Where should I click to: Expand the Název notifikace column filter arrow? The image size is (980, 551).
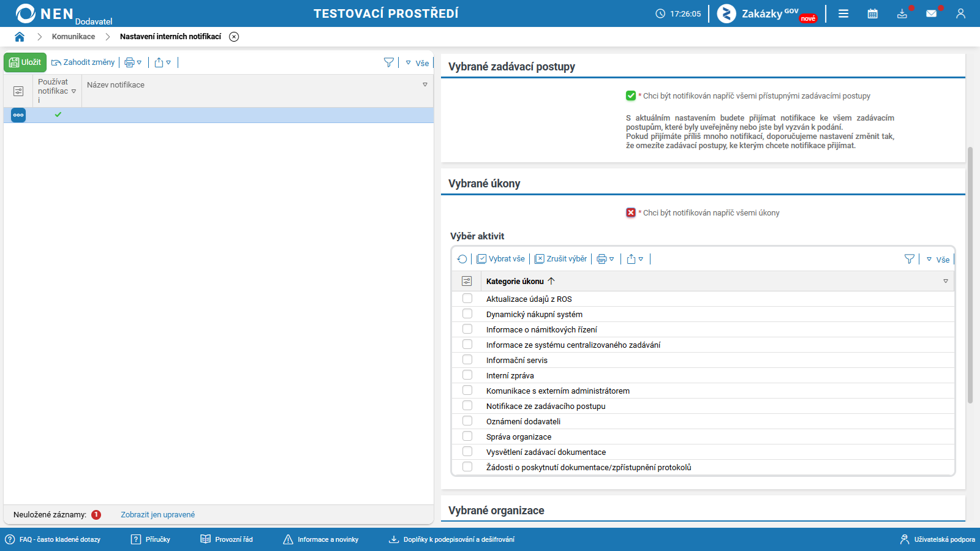pyautogui.click(x=425, y=84)
